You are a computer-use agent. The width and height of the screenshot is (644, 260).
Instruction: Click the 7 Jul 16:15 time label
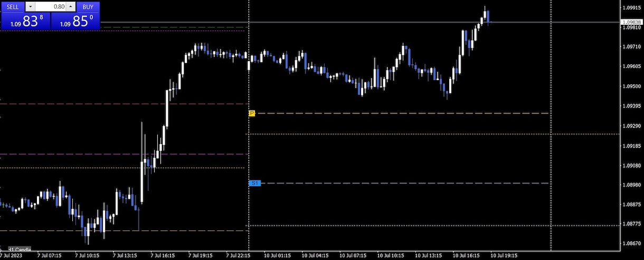(x=163, y=256)
